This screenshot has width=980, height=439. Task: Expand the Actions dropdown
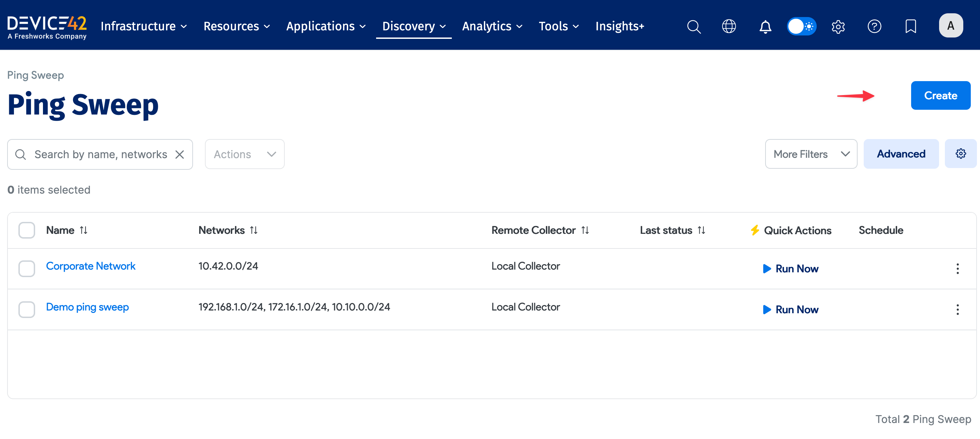click(244, 154)
